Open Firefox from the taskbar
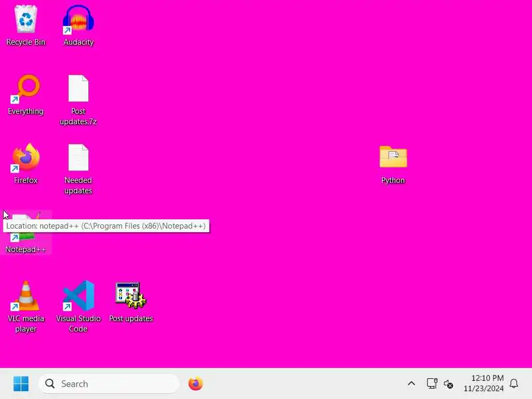The image size is (532, 399). click(x=195, y=384)
